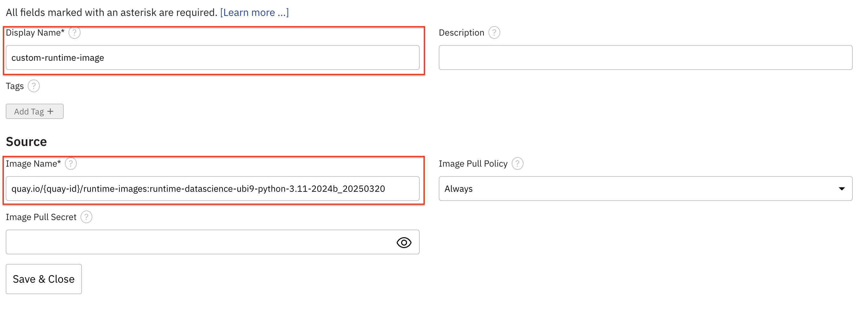Viewport: 868px width, 311px height.
Task: Open the Image Pull Policy help icon
Action: (x=517, y=163)
